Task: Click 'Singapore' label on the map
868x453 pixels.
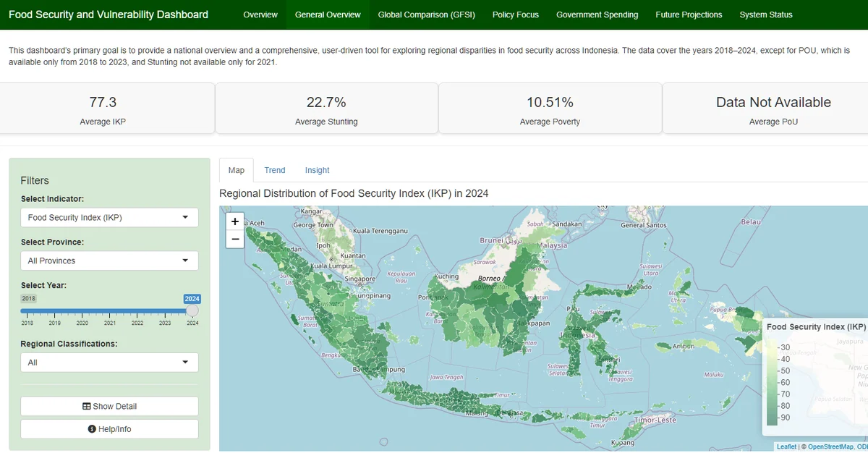Action: coord(360,279)
